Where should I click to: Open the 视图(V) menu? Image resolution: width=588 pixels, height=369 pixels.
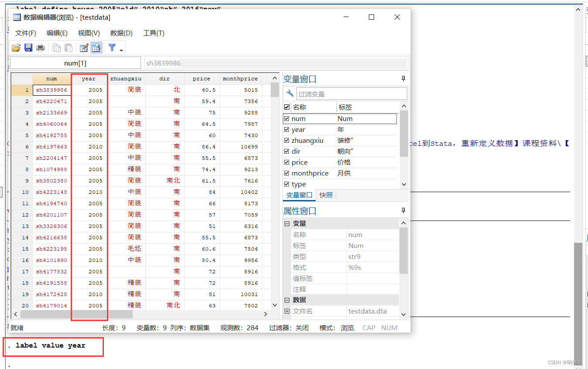pos(89,33)
